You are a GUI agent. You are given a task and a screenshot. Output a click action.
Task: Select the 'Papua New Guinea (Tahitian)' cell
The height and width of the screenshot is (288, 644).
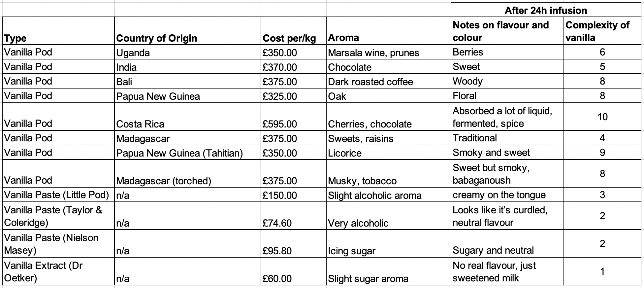point(187,153)
